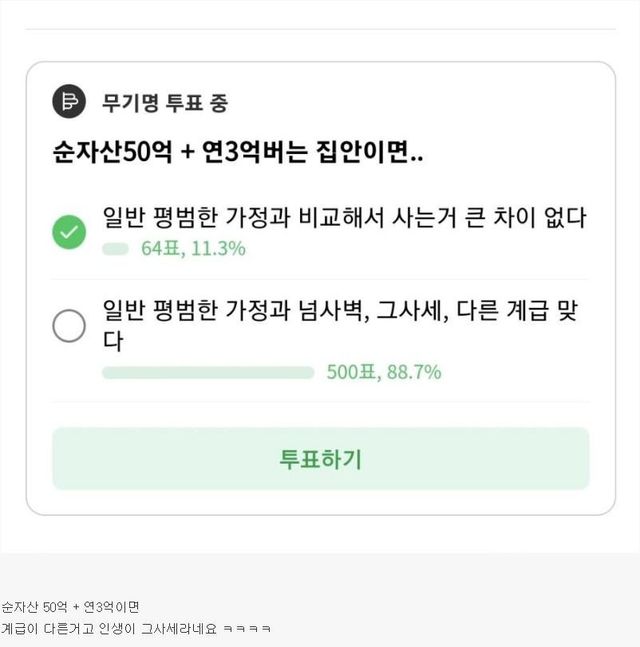Click the 500표, 88.7% vote count
640x647 pixels.
pos(383,372)
